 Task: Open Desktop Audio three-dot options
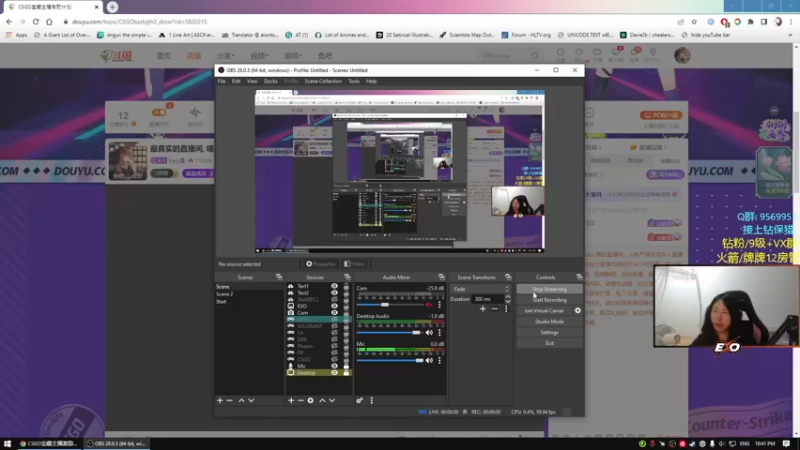tap(439, 333)
